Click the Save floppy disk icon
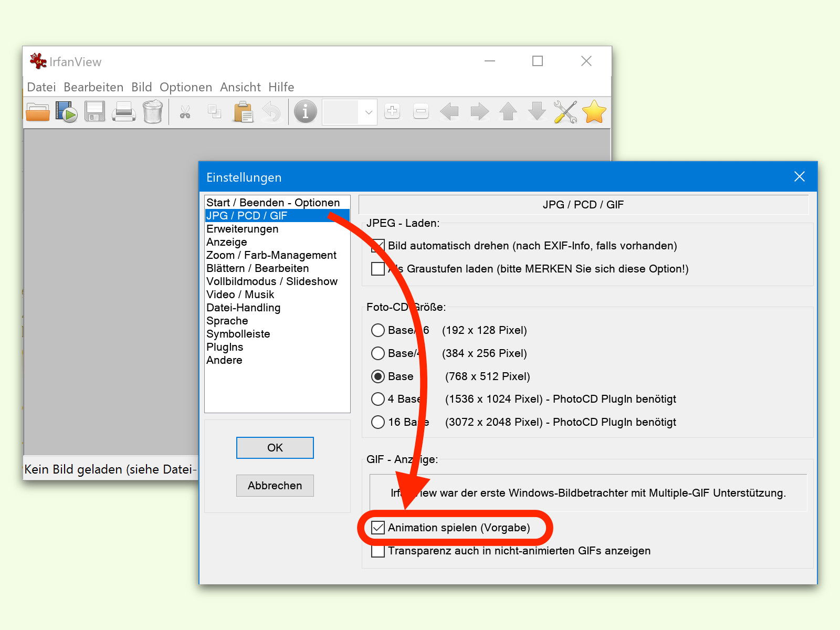Image resolution: width=840 pixels, height=630 pixels. click(95, 112)
